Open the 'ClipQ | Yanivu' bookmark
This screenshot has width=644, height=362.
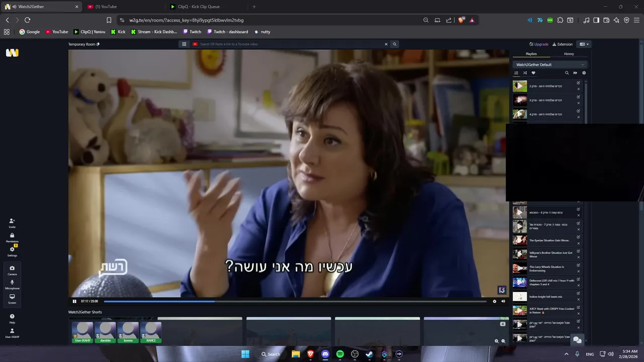click(90, 32)
